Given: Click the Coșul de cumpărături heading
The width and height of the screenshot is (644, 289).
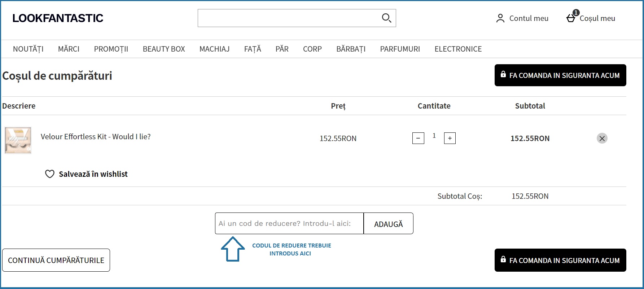Looking at the screenshot, I should 57,76.
